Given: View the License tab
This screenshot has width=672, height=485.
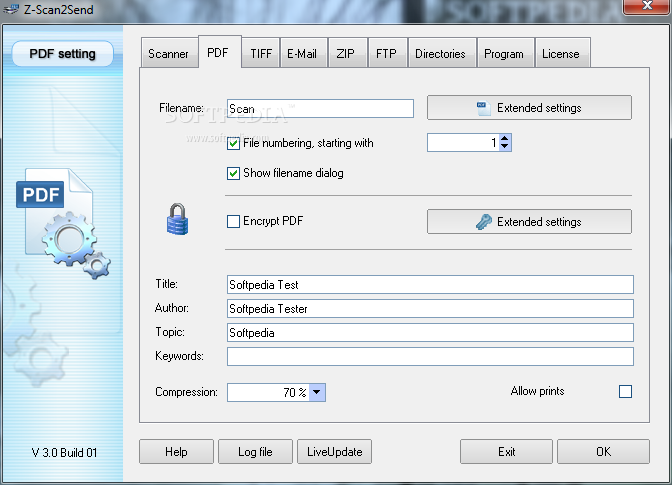Looking at the screenshot, I should [x=563, y=54].
